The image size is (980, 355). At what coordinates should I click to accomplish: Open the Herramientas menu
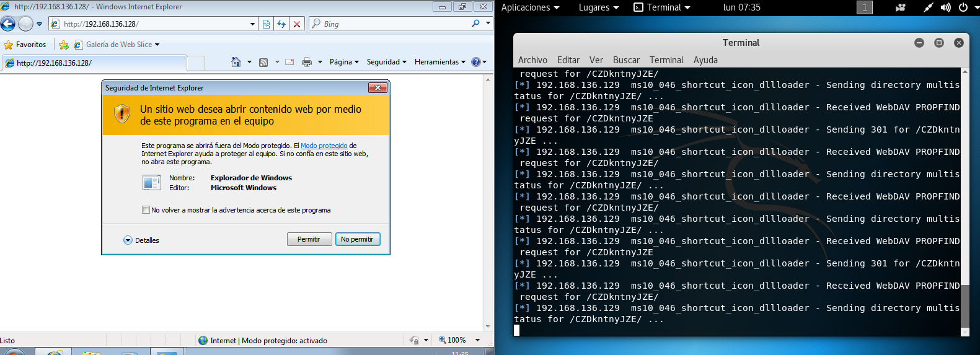[x=439, y=62]
